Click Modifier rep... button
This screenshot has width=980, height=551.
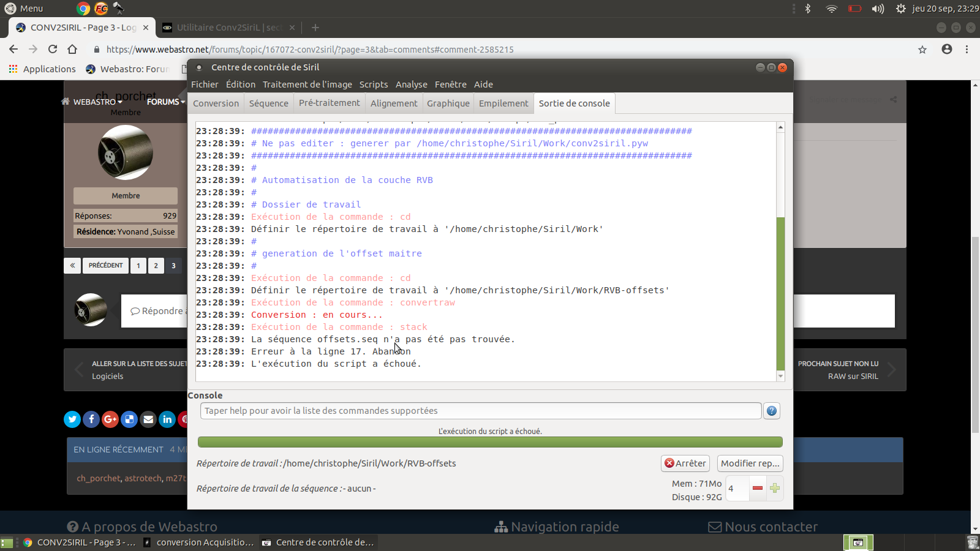pos(750,463)
